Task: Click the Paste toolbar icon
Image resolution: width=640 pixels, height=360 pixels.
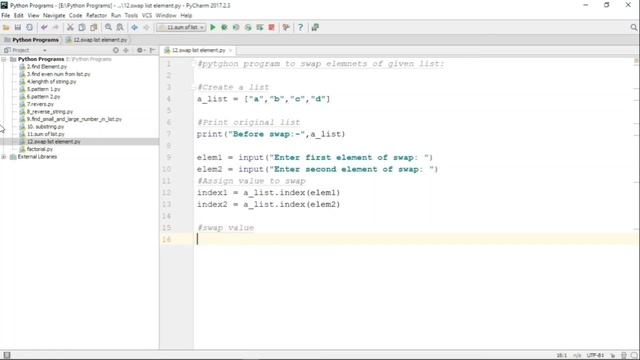Action: click(x=93, y=27)
